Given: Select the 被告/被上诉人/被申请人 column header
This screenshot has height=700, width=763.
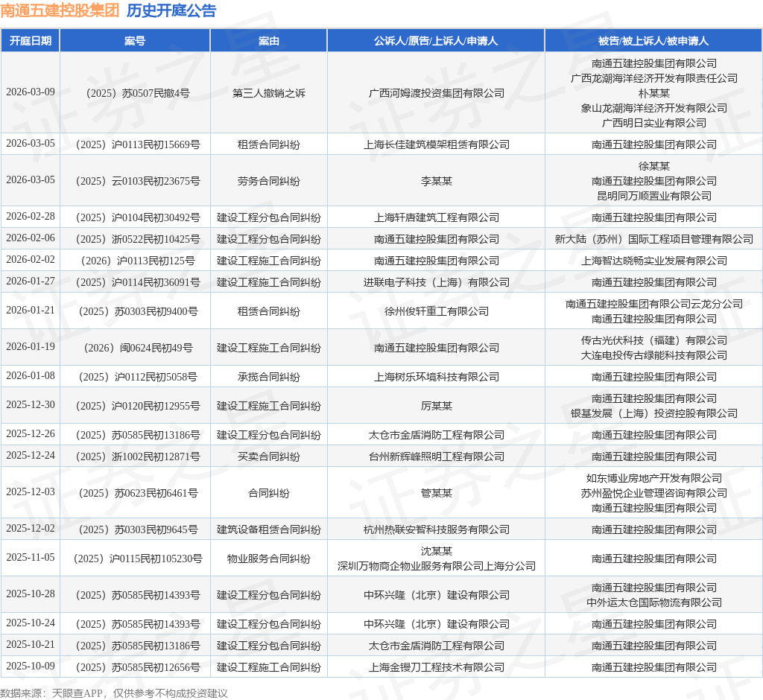Looking at the screenshot, I should (x=653, y=41).
